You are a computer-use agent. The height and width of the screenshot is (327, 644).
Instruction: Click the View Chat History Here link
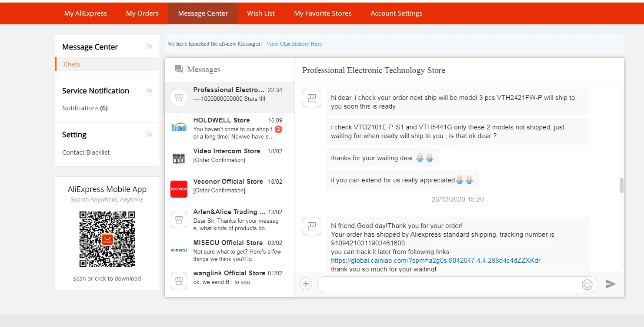(294, 44)
